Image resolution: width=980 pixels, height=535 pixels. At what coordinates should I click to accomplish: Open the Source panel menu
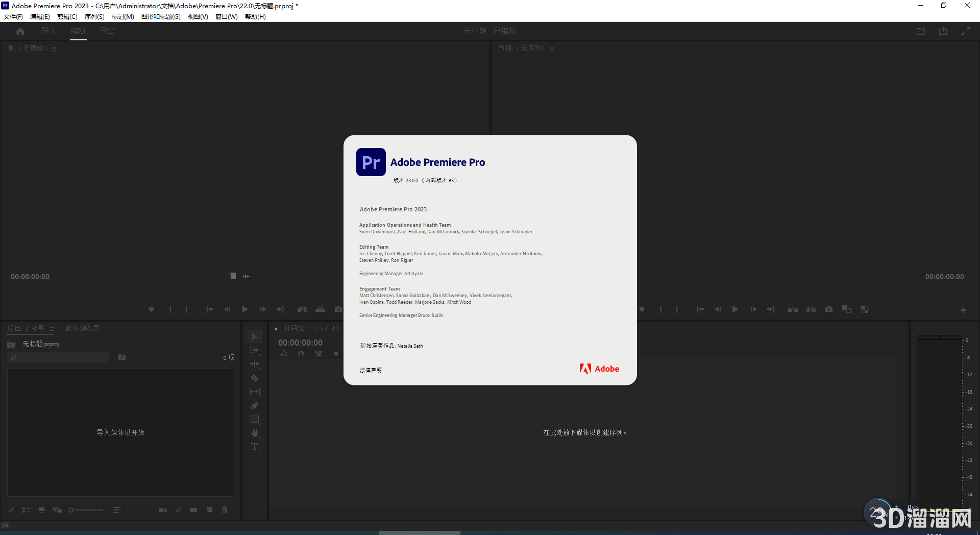point(55,48)
